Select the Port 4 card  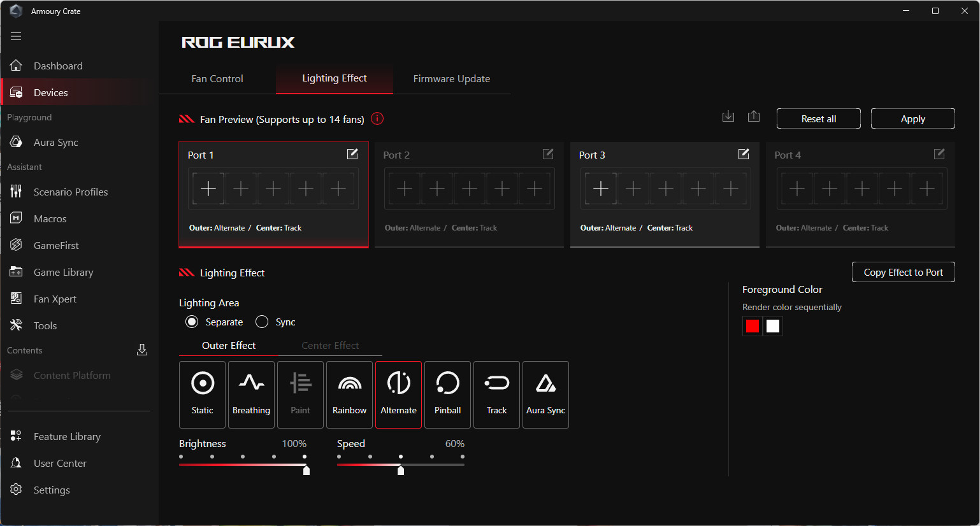pyautogui.click(x=860, y=194)
